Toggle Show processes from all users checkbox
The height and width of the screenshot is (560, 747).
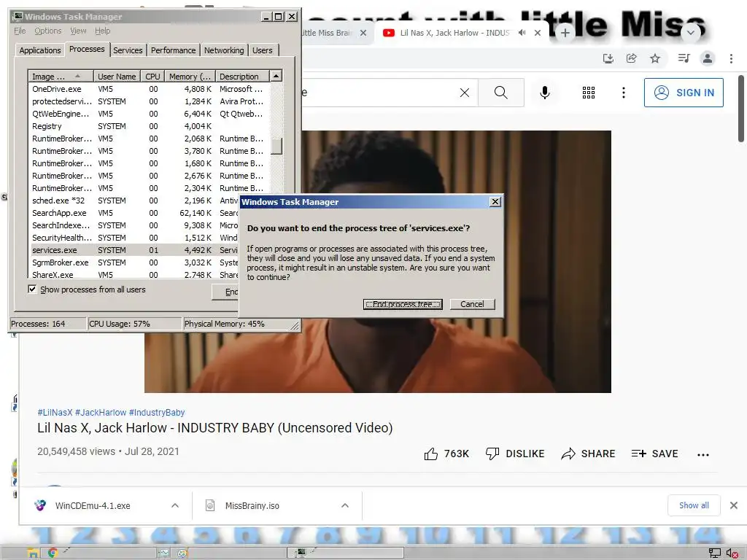pos(32,289)
